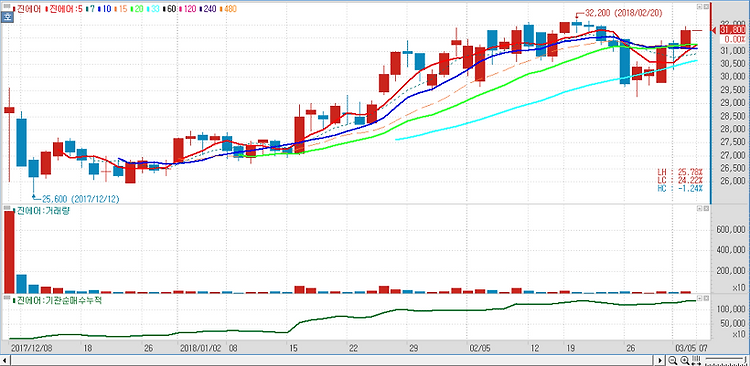The width and height of the screenshot is (750, 366).
Task: Click the 200,000 volume axis label
Action: click(730, 271)
